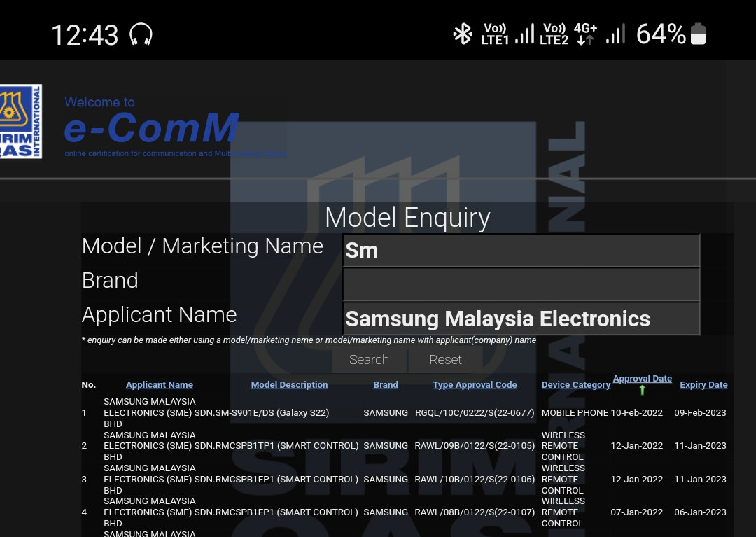Click approval date 07-Jan-2022
Image resolution: width=756 pixels, height=537 pixels.
636,512
